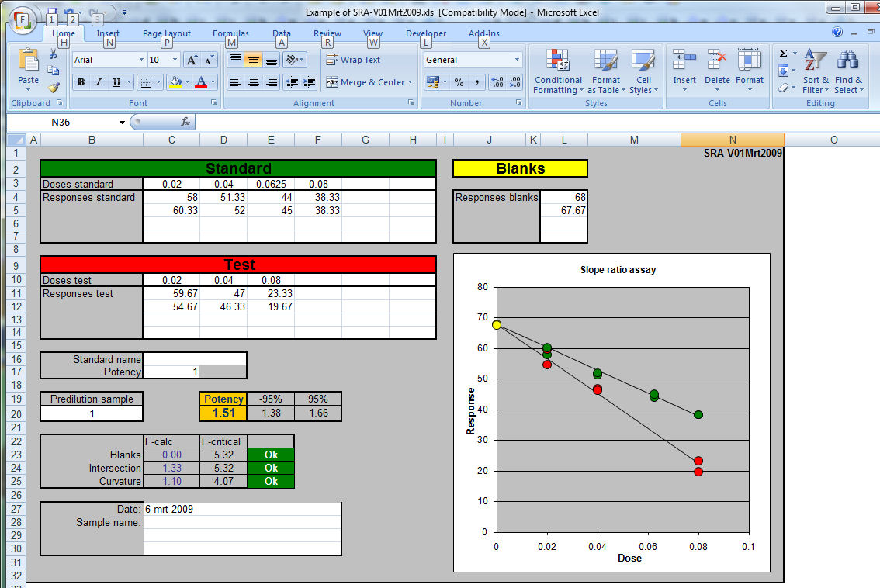Open the Name Box dropdown arrow
The image size is (880, 588).
(122, 123)
